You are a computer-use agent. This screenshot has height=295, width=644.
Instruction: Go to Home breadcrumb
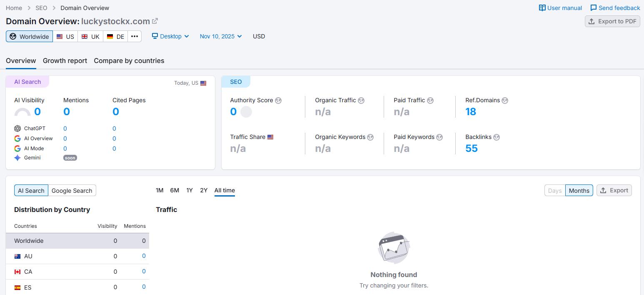pyautogui.click(x=14, y=8)
